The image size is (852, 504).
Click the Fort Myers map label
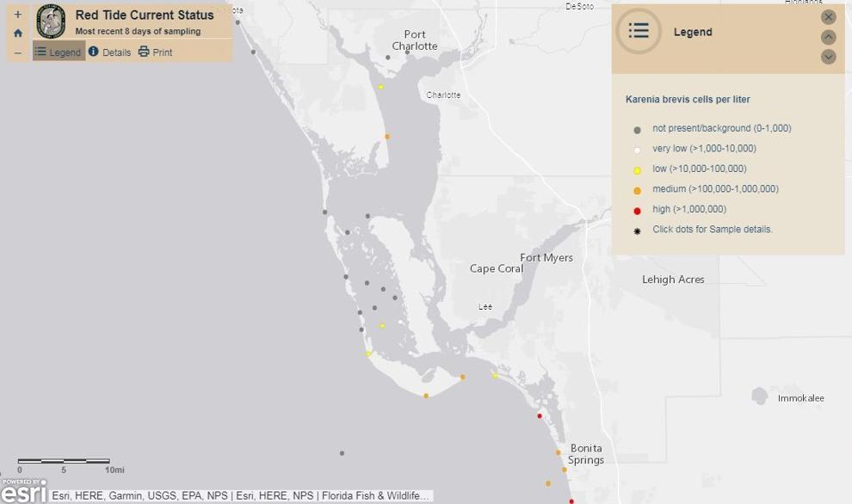coord(546,258)
